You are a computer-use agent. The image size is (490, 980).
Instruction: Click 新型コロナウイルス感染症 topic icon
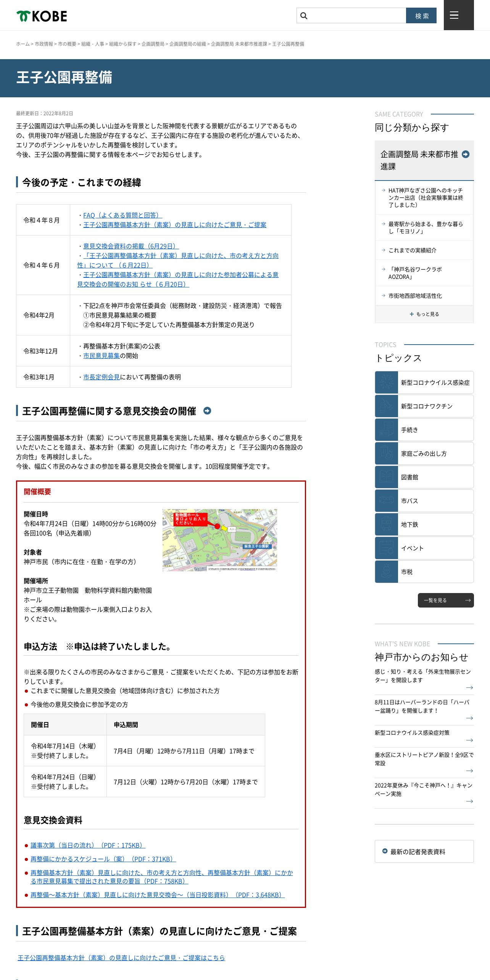point(387,382)
